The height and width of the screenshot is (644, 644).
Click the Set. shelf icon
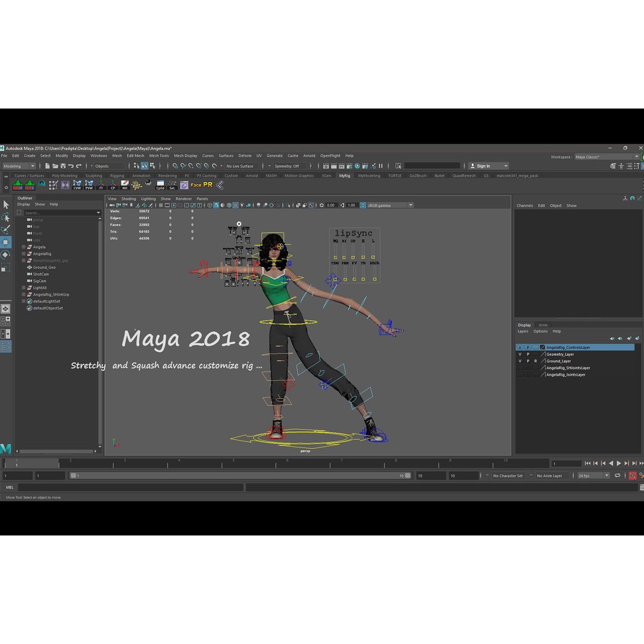(x=172, y=185)
